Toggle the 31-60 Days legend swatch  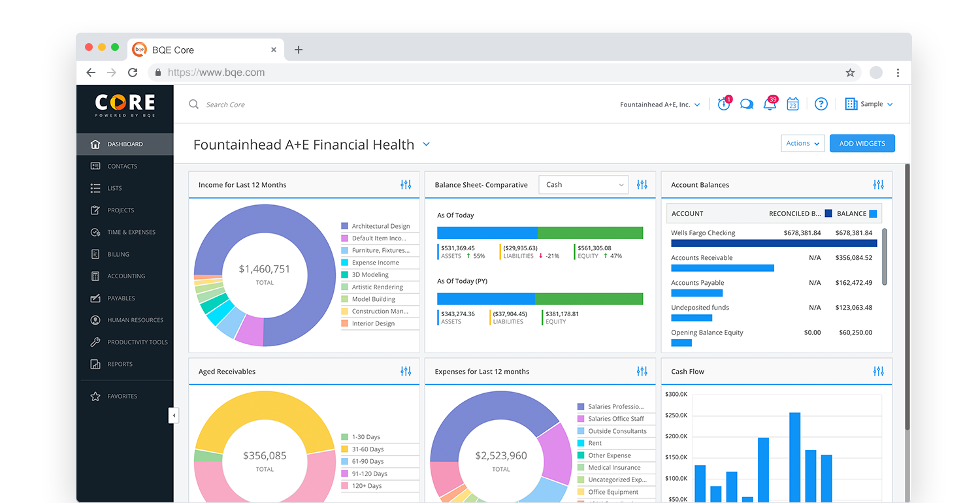pos(344,449)
